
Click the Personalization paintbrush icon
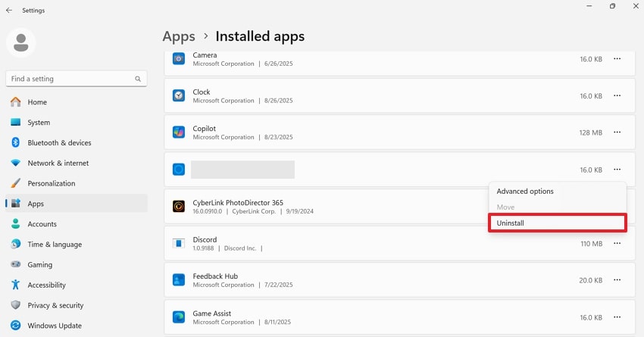[16, 183]
